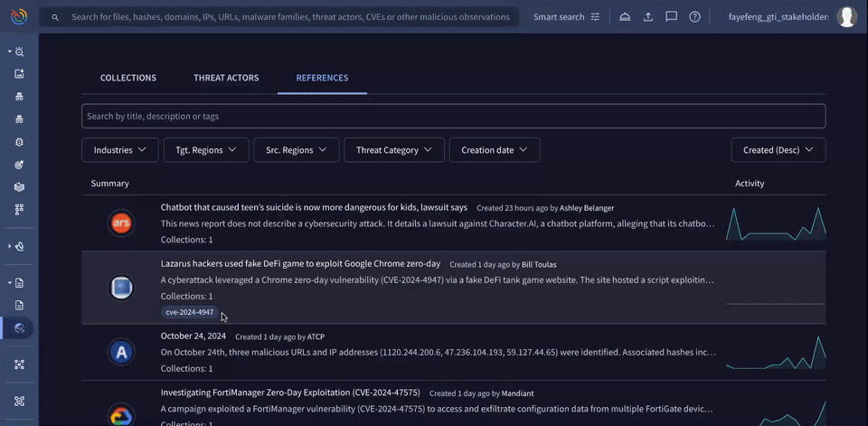Click the Chatbot article activity sparkline
The width and height of the screenshot is (868, 426).
pos(776,223)
